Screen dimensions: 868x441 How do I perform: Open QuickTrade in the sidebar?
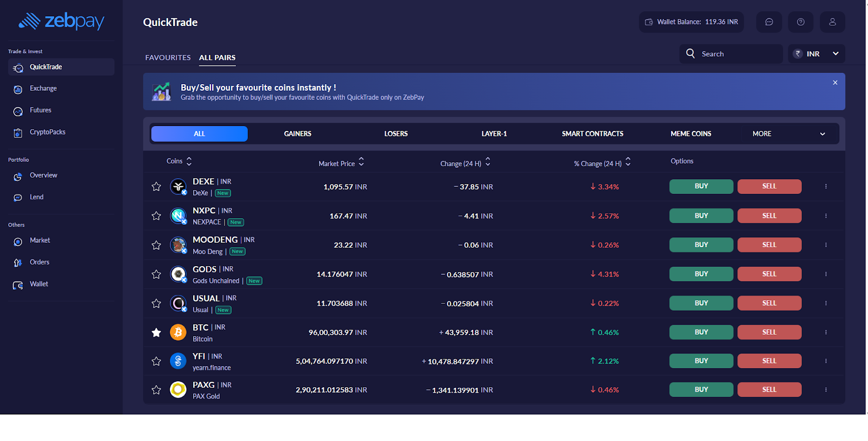61,67
